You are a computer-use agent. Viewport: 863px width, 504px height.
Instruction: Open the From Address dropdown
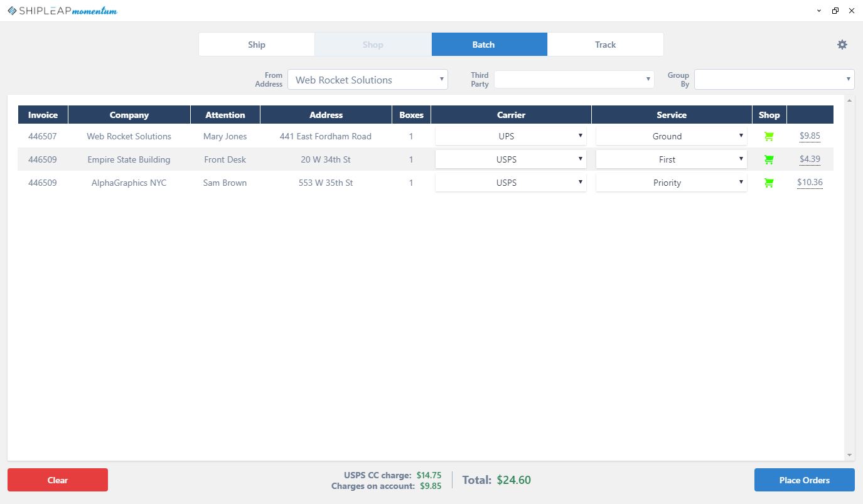click(368, 80)
